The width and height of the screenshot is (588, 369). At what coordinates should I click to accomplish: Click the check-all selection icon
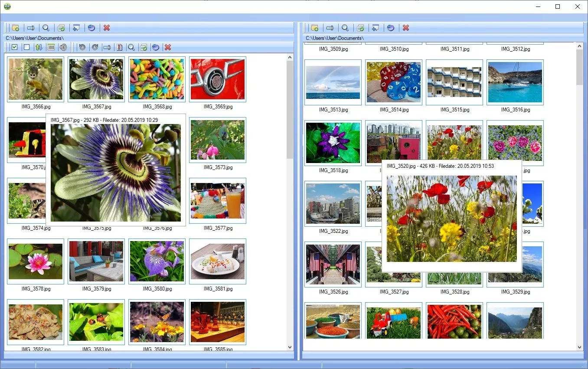(x=14, y=47)
